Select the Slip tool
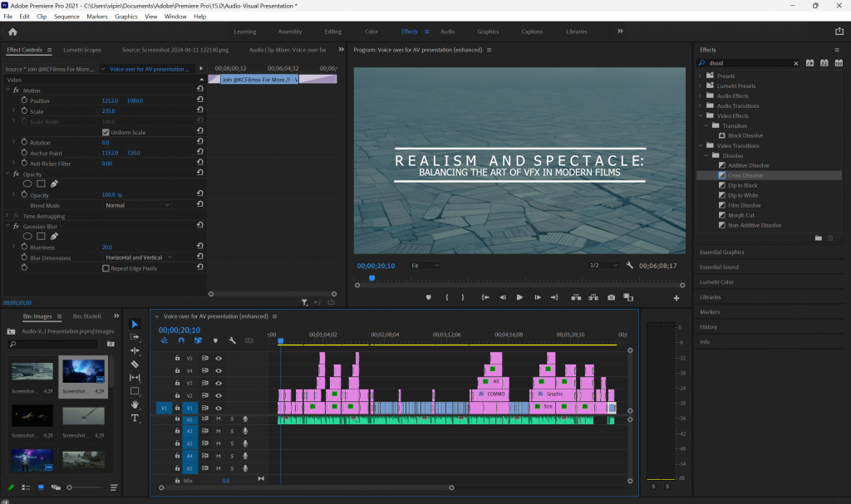 click(135, 377)
